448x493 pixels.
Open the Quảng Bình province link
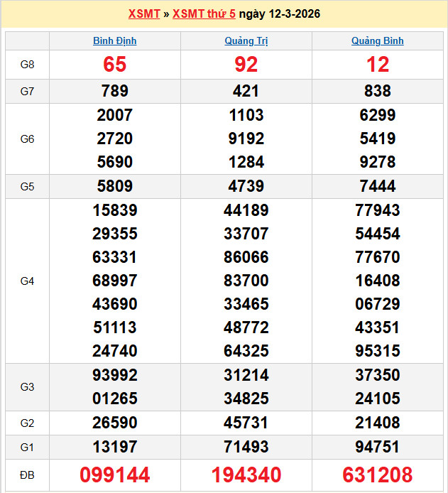pos(377,41)
